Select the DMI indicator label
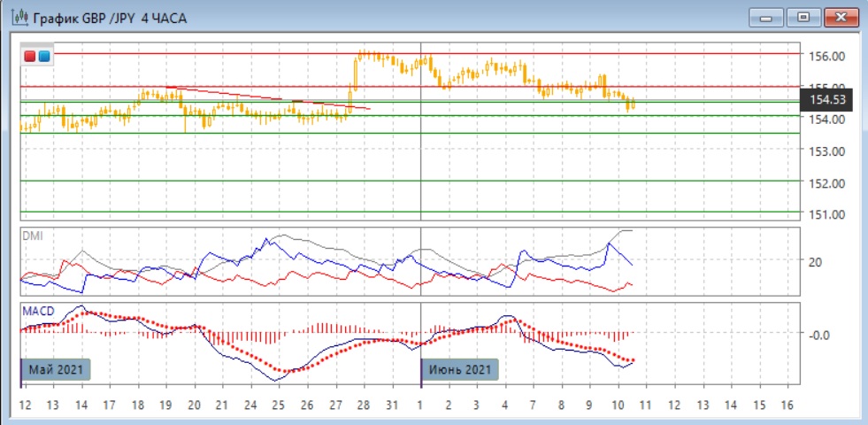Image resolution: width=868 pixels, height=425 pixels. (32, 236)
